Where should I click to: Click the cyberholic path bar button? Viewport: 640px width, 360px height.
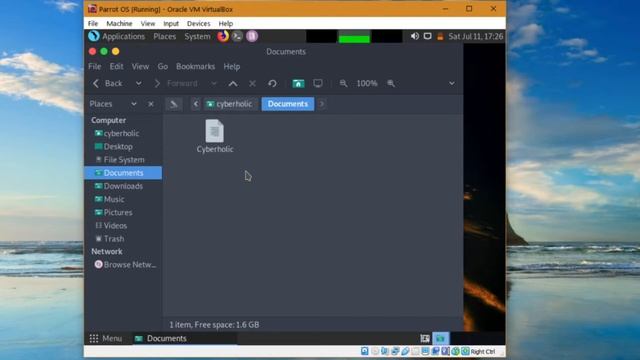(x=229, y=104)
